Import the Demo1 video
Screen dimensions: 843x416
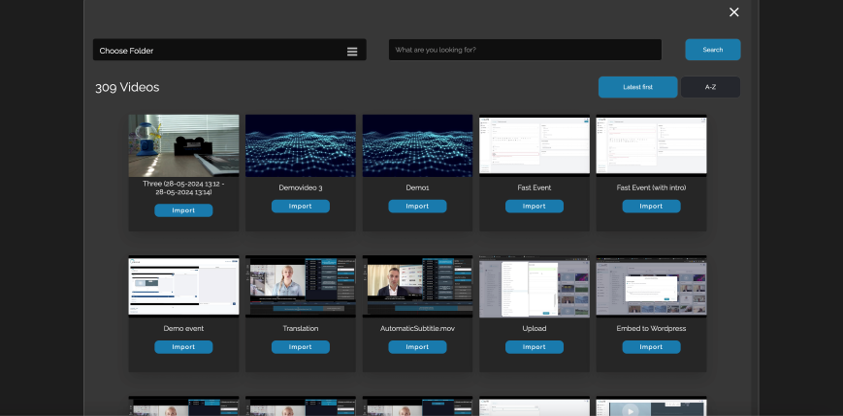417,206
